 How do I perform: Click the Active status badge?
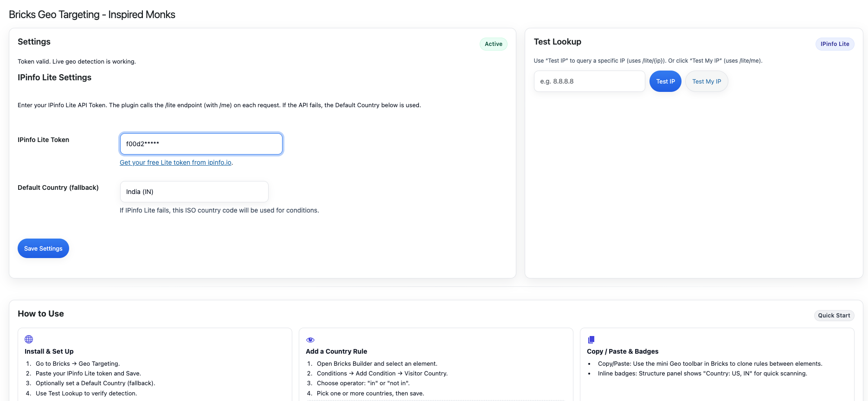[494, 44]
